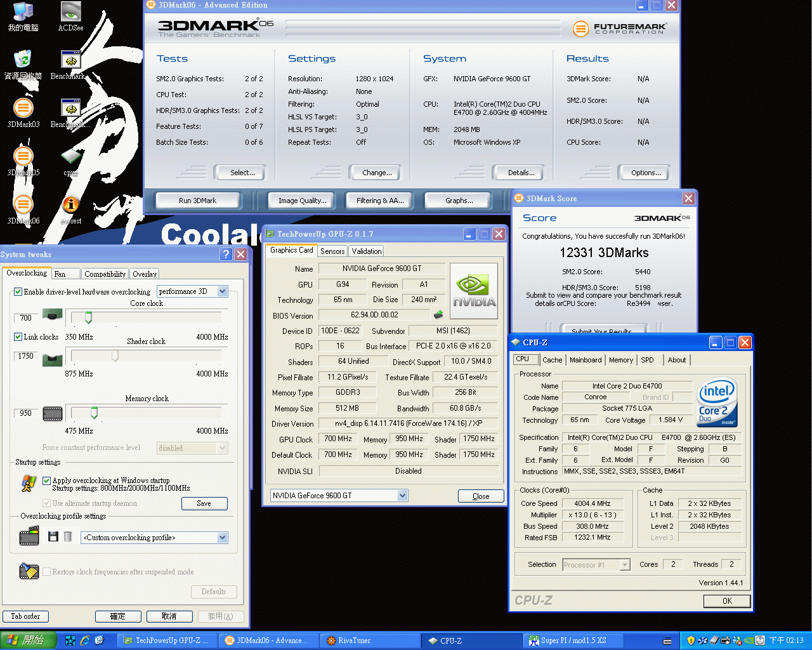Open the Mainboard tab in CPU-Z
Viewport: 812px width, 650px height.
coord(586,360)
